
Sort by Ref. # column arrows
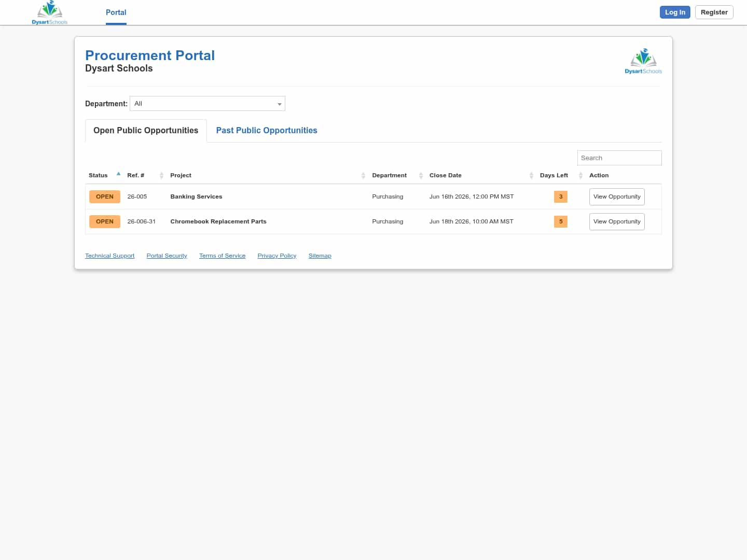161,176
